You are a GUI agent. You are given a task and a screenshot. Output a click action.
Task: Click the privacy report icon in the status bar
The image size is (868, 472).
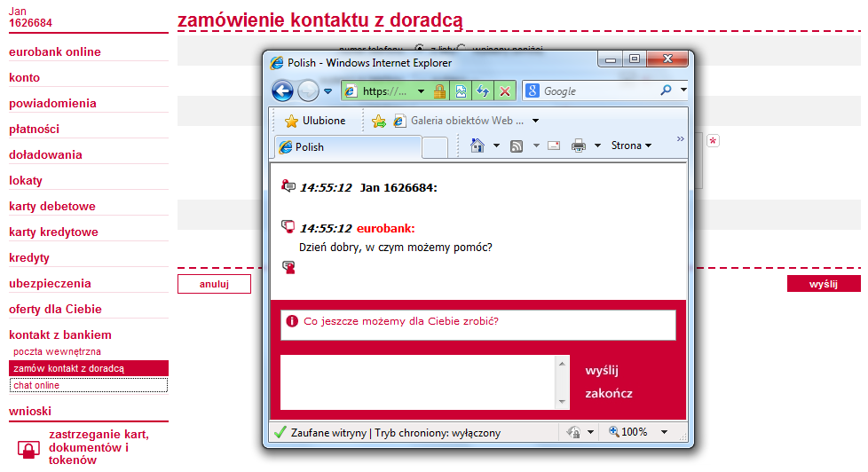coord(574,431)
